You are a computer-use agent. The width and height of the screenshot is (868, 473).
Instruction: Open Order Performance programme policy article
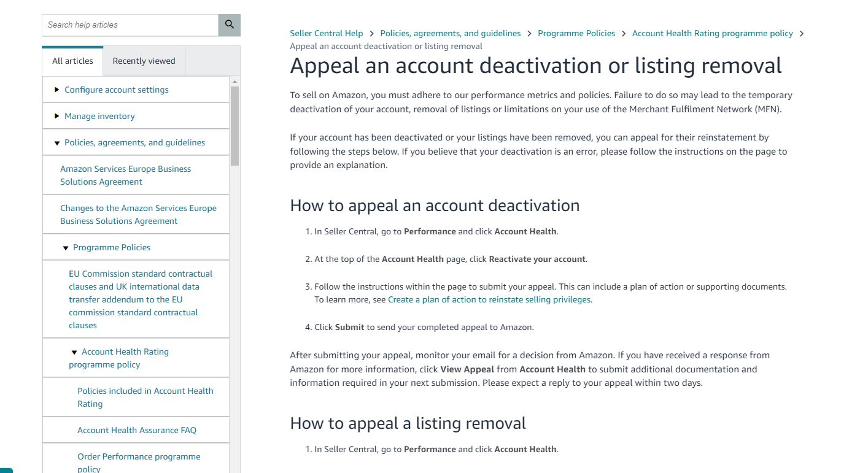pos(139,463)
